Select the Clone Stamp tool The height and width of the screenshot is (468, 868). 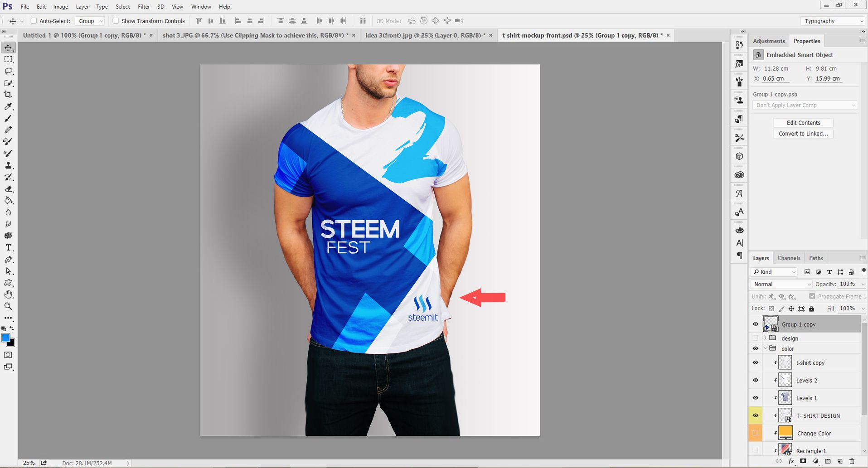(8, 165)
